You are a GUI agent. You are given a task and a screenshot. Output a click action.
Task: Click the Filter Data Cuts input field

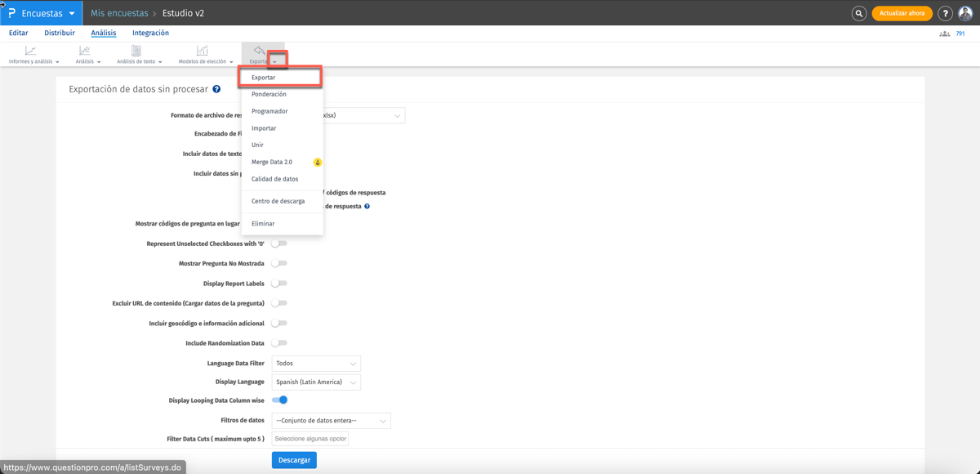point(310,439)
